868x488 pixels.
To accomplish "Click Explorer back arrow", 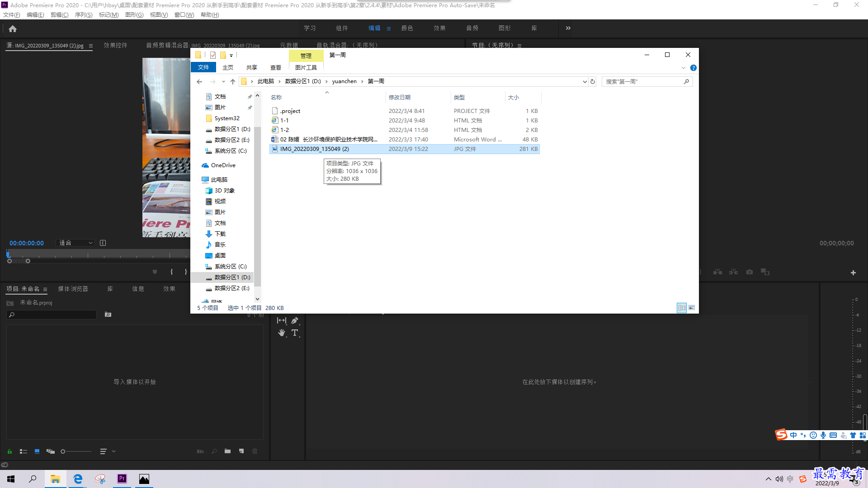I will pyautogui.click(x=199, y=81).
